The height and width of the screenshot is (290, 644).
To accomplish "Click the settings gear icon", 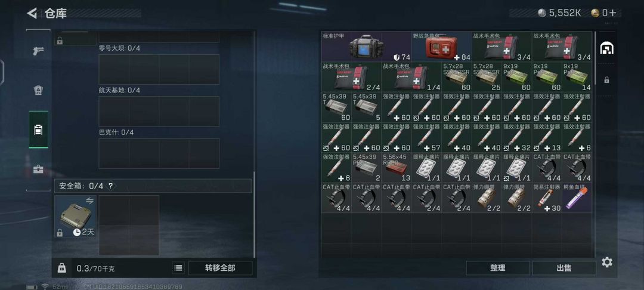I will (x=607, y=262).
